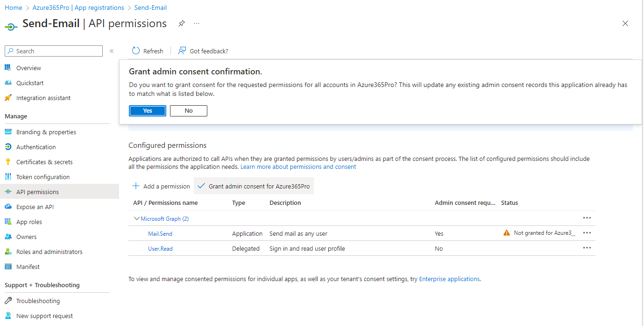Open Azure365Pro App registrations breadcrumb
Screen dimensions: 644x326
[78, 7]
